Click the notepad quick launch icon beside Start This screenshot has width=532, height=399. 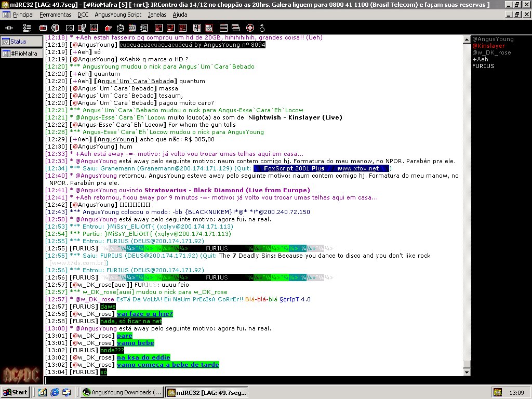point(42,392)
